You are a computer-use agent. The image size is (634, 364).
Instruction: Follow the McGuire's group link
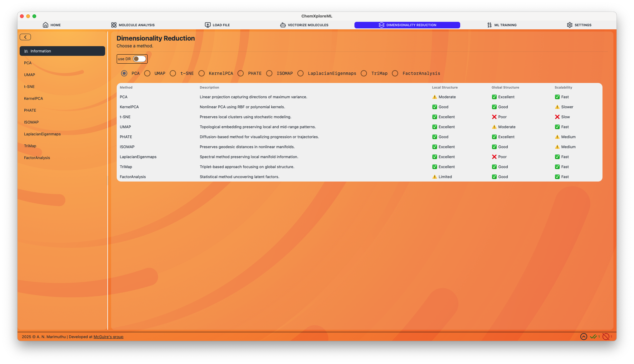(108, 337)
